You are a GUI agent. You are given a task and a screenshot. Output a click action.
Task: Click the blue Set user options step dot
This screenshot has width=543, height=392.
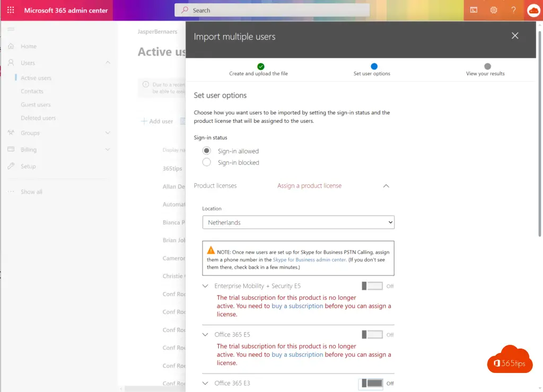pos(374,66)
